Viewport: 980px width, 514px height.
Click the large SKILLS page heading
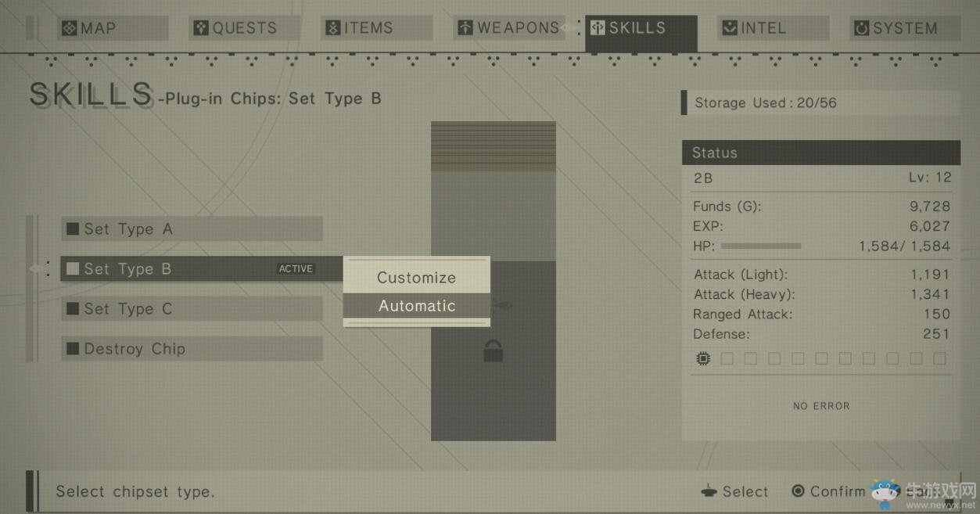tap(91, 95)
